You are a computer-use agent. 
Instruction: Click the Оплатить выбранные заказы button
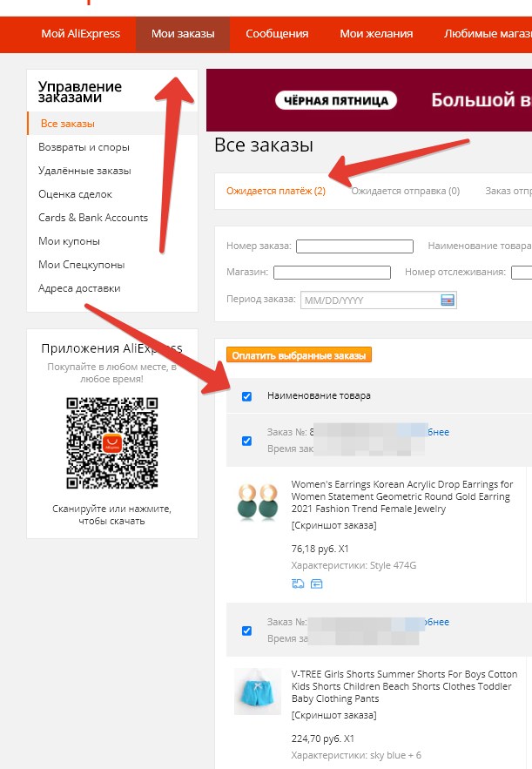300,355
